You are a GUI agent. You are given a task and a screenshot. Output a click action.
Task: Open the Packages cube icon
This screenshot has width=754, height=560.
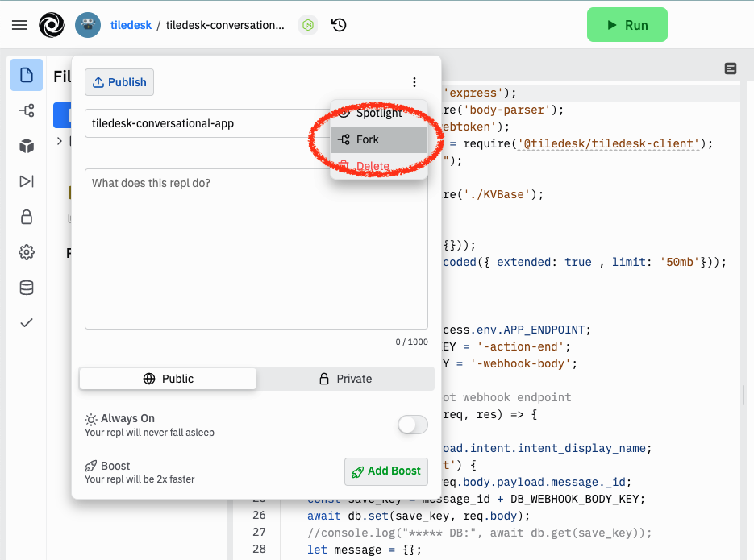point(27,146)
